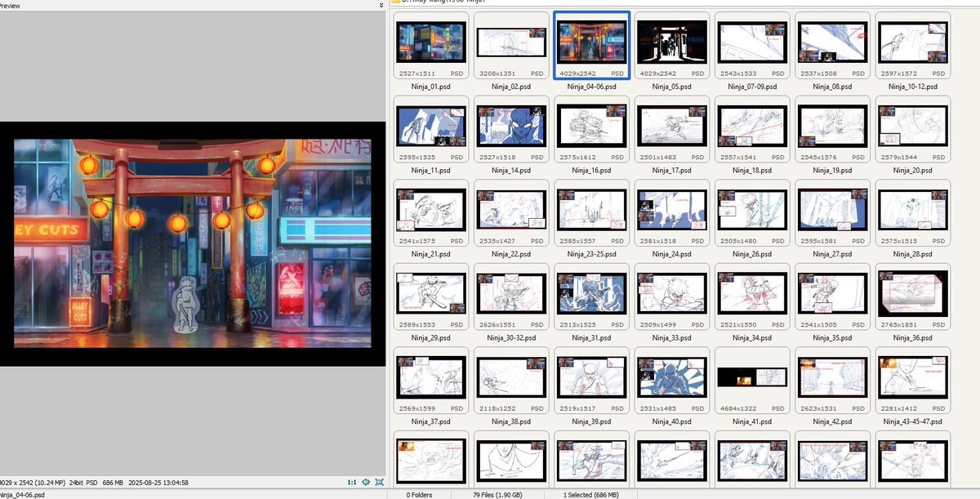Click the Ninja_04-06.psd name in bottom status bar
Image resolution: width=980 pixels, height=499 pixels.
click(22, 494)
